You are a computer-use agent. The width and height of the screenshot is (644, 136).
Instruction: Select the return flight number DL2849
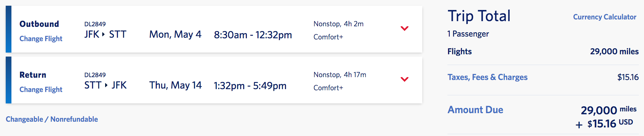coord(95,75)
